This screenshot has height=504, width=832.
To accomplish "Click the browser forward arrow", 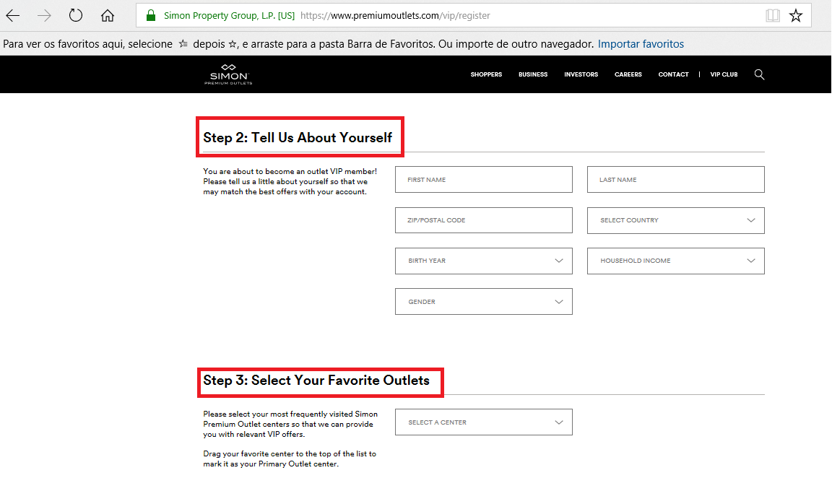I will 44,15.
